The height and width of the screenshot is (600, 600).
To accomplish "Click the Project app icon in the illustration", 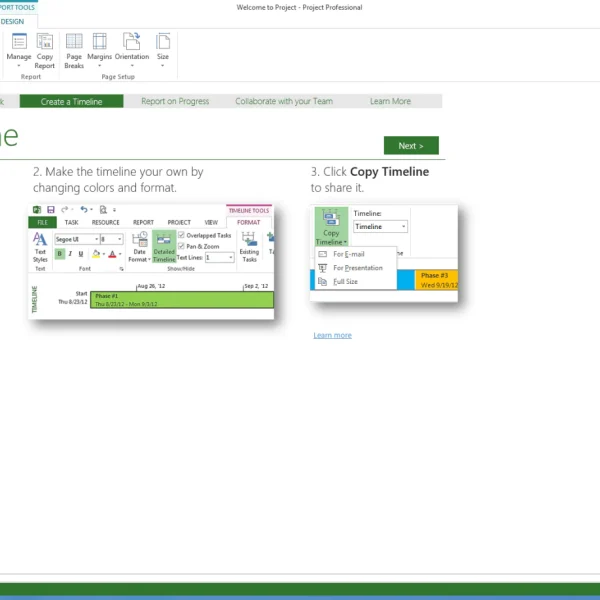I will point(37,210).
